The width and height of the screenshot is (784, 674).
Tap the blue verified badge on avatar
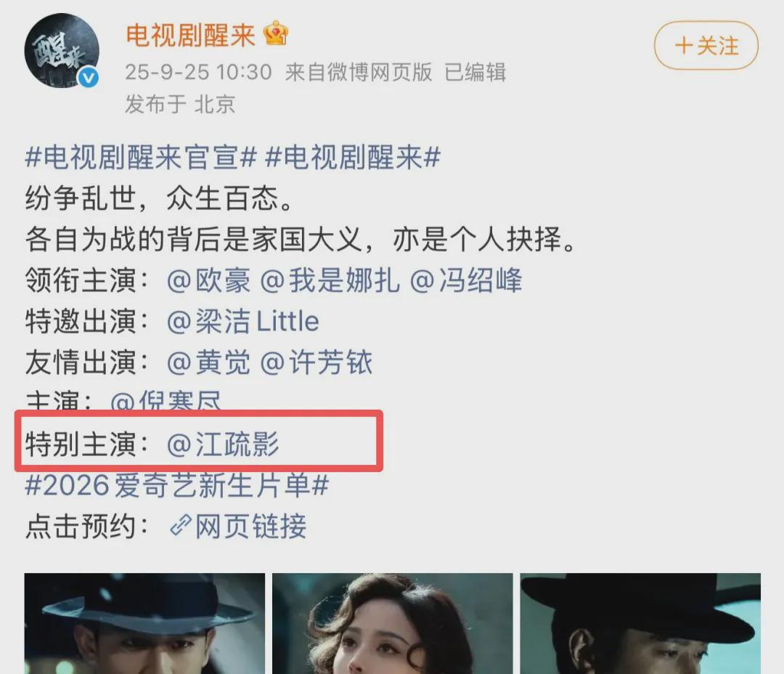click(x=89, y=78)
